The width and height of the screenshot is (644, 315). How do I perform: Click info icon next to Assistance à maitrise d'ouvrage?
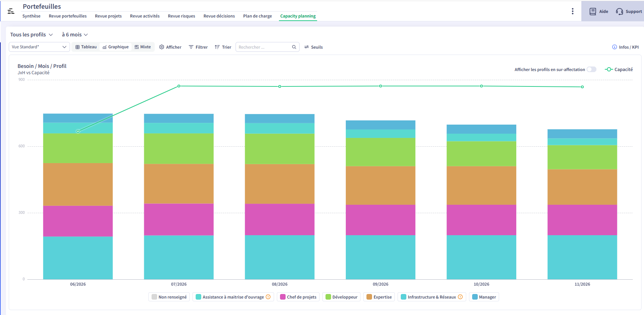pyautogui.click(x=268, y=297)
